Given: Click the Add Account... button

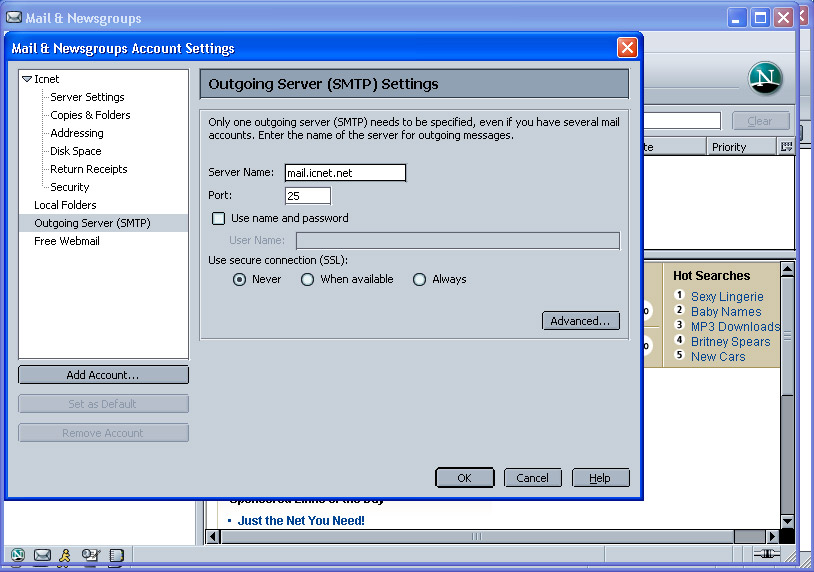Looking at the screenshot, I should coord(103,375).
